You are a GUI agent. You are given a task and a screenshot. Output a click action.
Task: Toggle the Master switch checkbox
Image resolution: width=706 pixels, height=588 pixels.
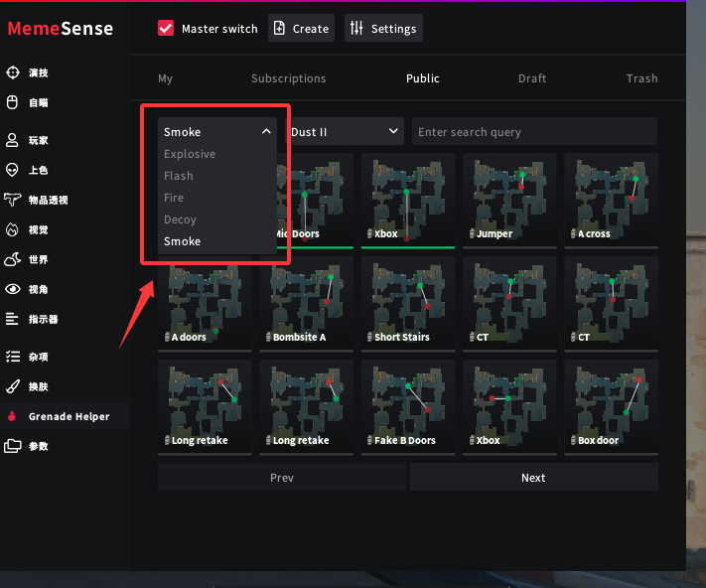166,29
